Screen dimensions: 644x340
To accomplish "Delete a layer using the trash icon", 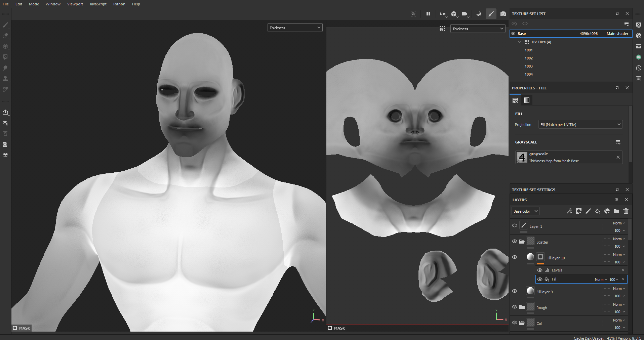I will pos(626,211).
